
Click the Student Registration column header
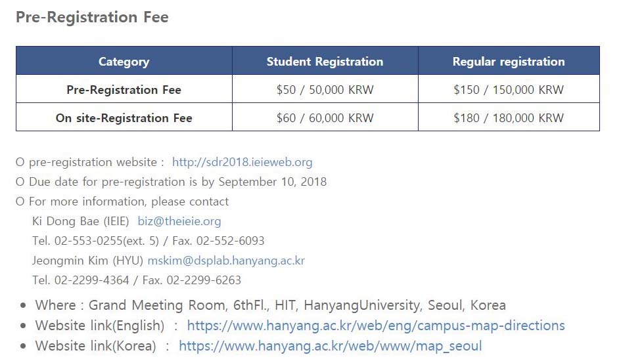(x=325, y=62)
